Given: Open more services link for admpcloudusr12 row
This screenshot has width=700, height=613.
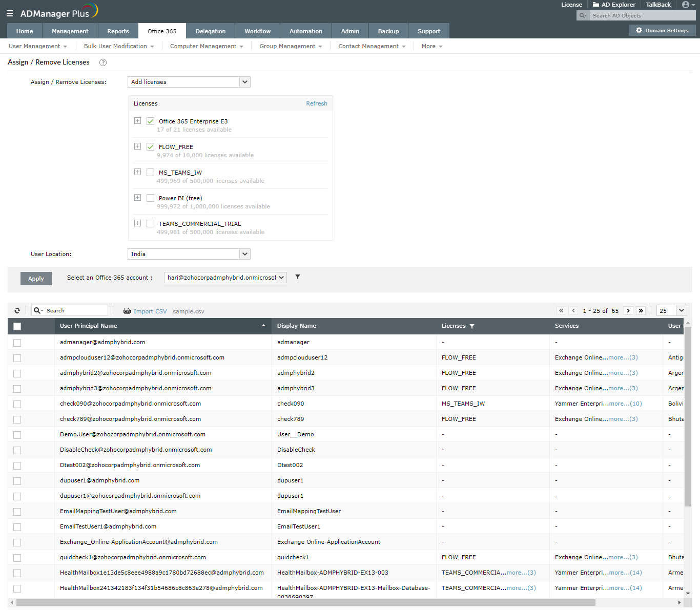Looking at the screenshot, I should pos(623,357).
